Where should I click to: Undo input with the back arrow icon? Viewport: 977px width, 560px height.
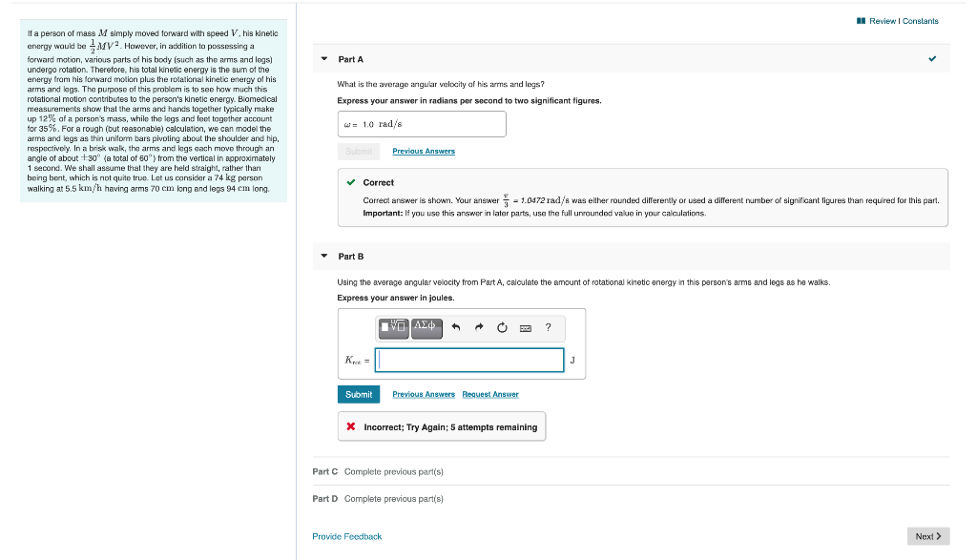pyautogui.click(x=456, y=327)
